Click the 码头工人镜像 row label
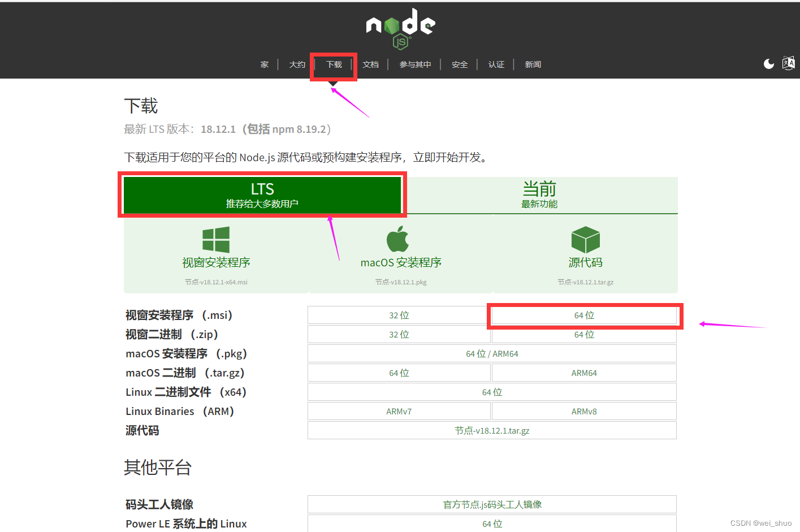The image size is (800, 532). 159,504
